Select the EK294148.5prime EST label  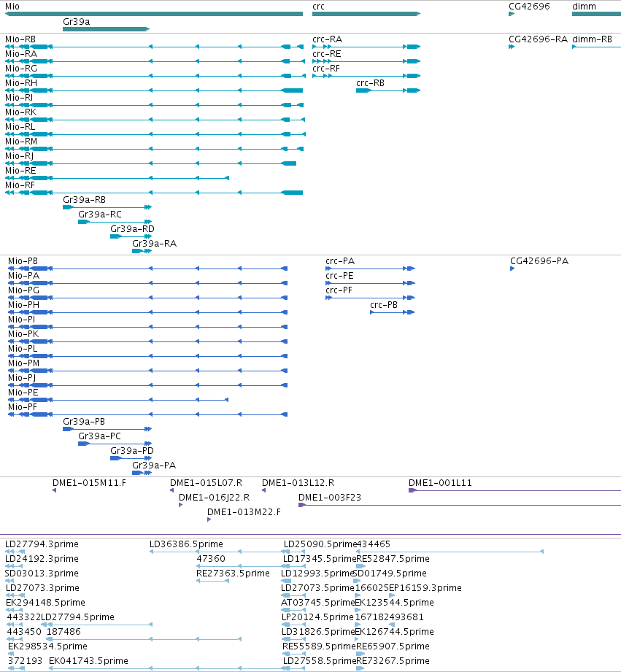pos(45,603)
